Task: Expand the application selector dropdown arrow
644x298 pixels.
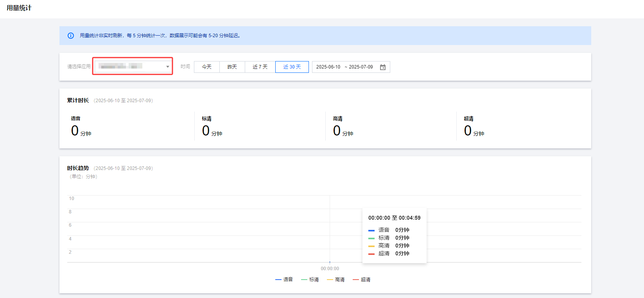Action: click(x=168, y=67)
